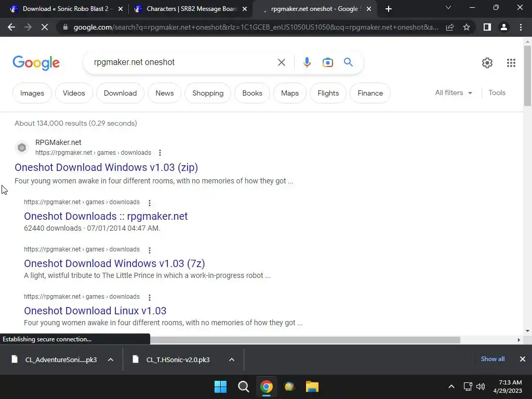Image resolution: width=532 pixels, height=399 pixels.
Task: Select the Books filter chip
Action: [252, 93]
